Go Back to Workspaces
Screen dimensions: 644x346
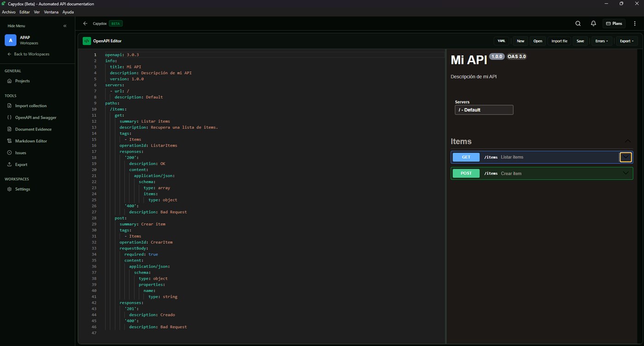pos(28,54)
